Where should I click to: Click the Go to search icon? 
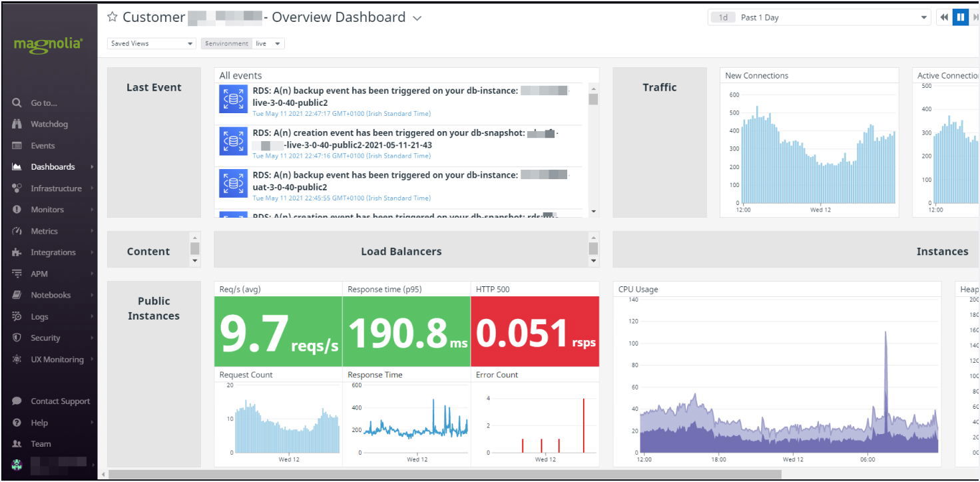(x=17, y=103)
